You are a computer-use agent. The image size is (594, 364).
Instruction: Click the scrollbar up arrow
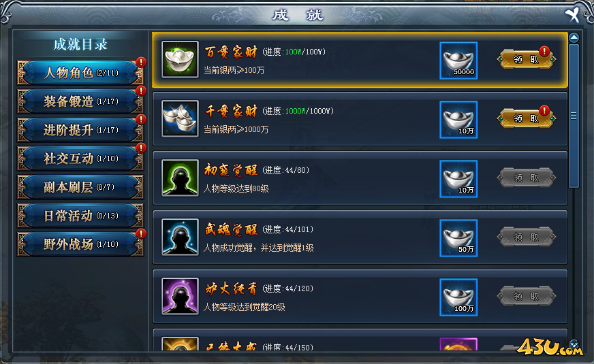click(x=574, y=38)
